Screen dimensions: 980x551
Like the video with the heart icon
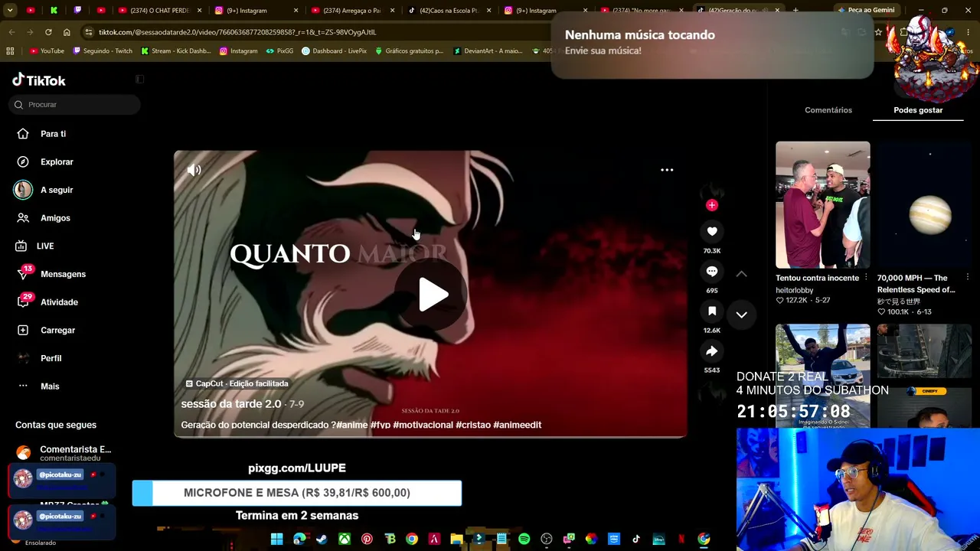(712, 231)
